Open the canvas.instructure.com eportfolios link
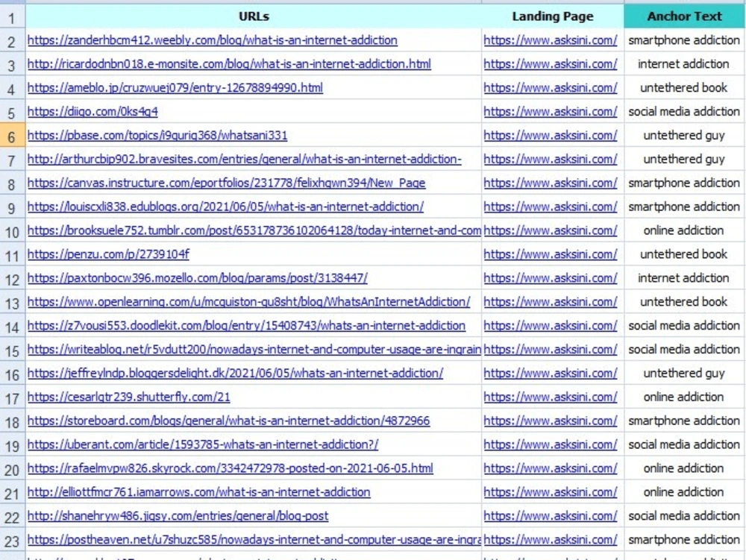Screen dimensions: 746x560 click(x=227, y=183)
